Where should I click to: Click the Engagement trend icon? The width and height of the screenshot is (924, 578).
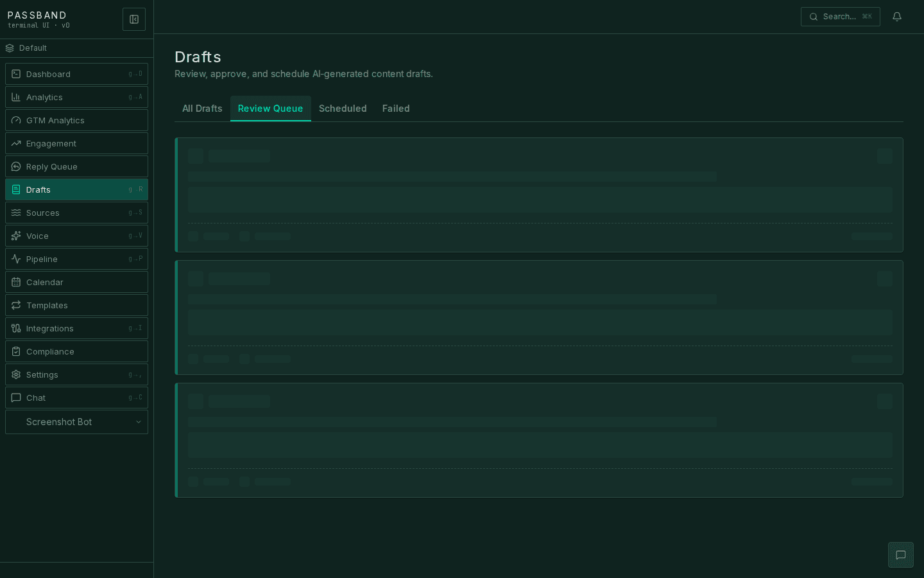(x=15, y=143)
